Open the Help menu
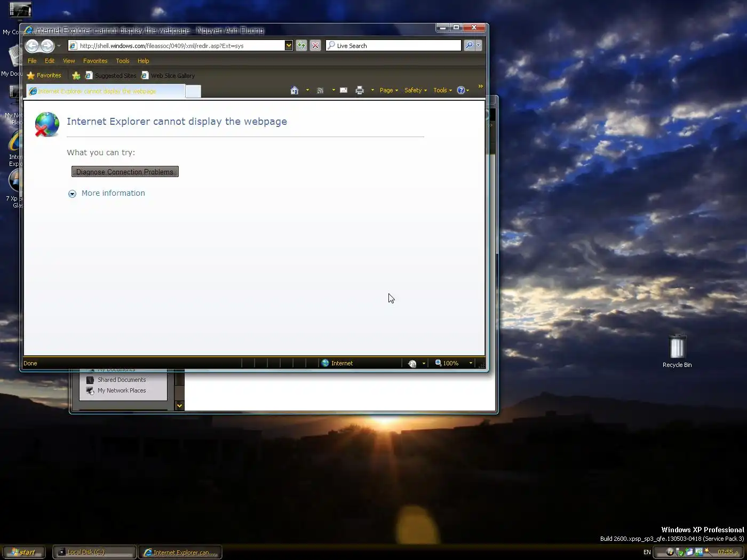 (x=143, y=61)
